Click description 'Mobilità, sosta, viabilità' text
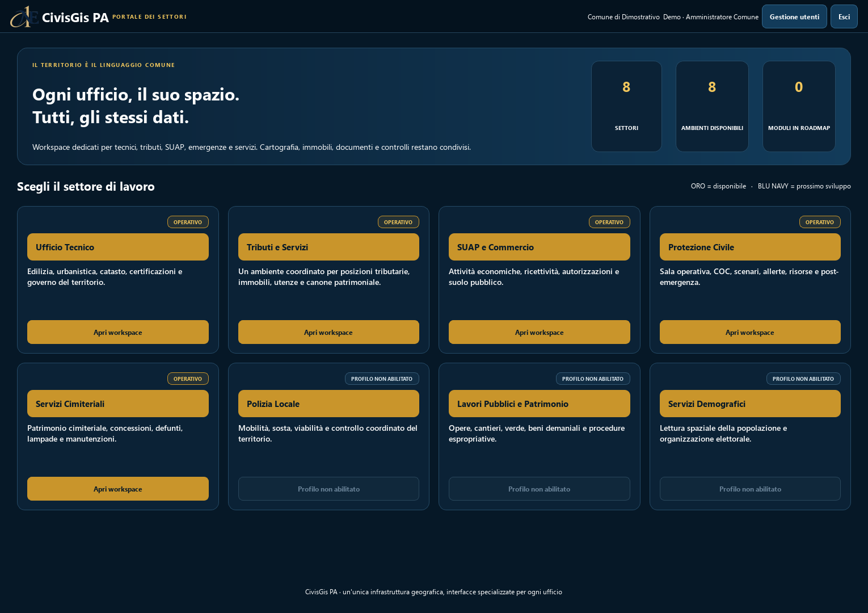Screen dimensions: 868x613 coord(328,434)
